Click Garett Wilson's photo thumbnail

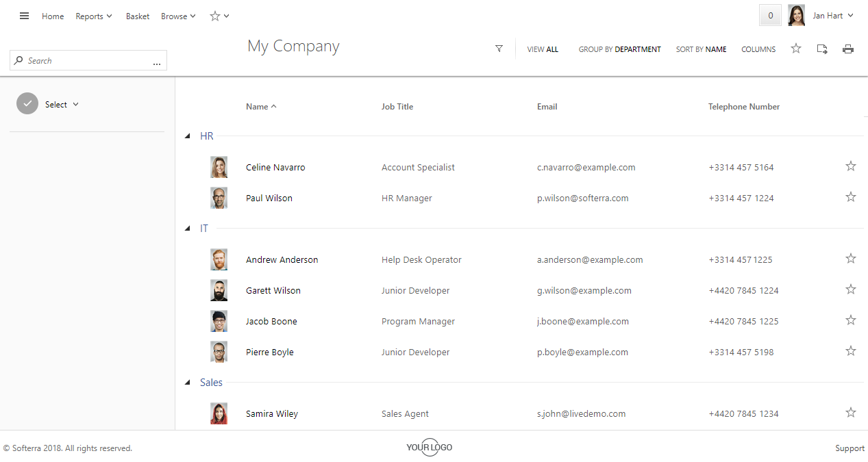(x=219, y=290)
